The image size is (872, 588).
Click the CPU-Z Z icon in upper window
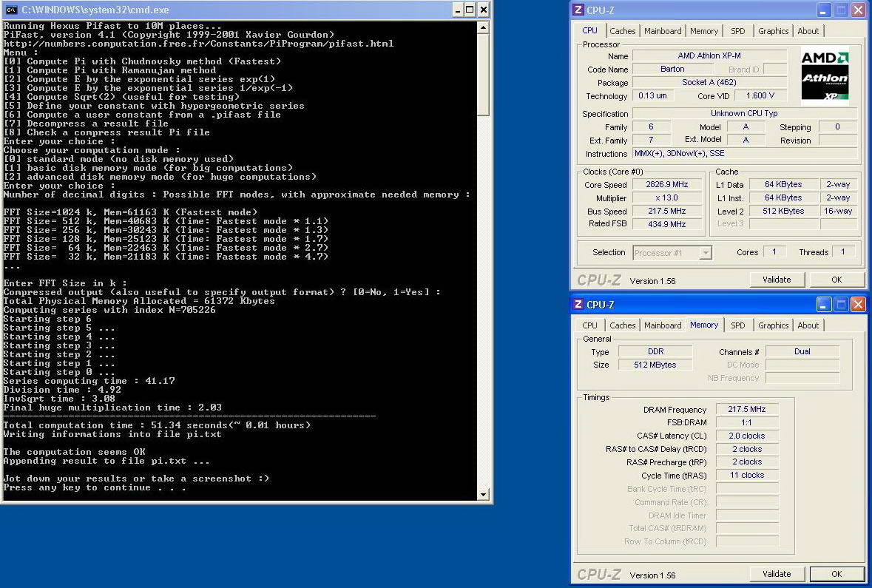pyautogui.click(x=578, y=10)
